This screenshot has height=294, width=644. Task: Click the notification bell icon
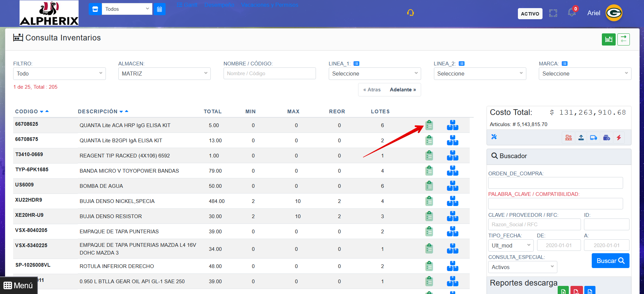(572, 13)
